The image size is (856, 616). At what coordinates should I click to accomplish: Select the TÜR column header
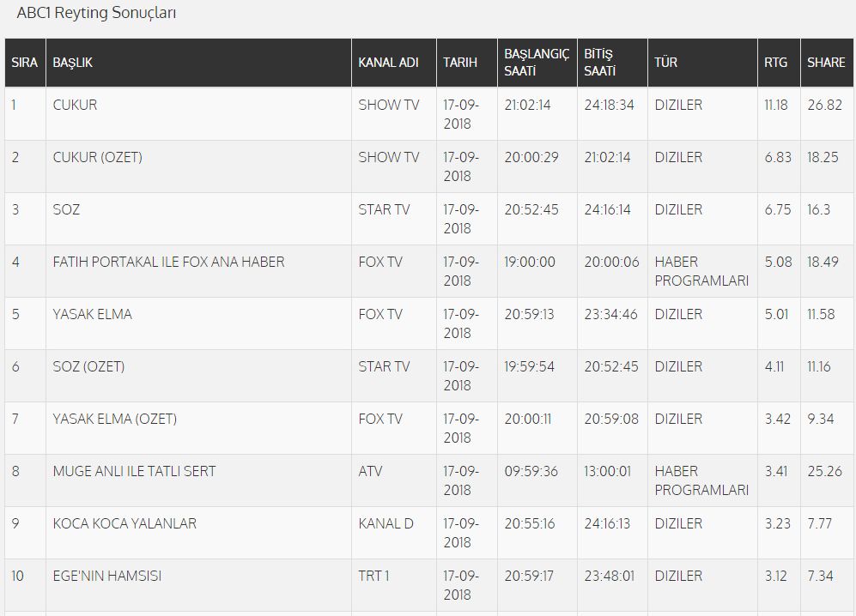(702, 63)
